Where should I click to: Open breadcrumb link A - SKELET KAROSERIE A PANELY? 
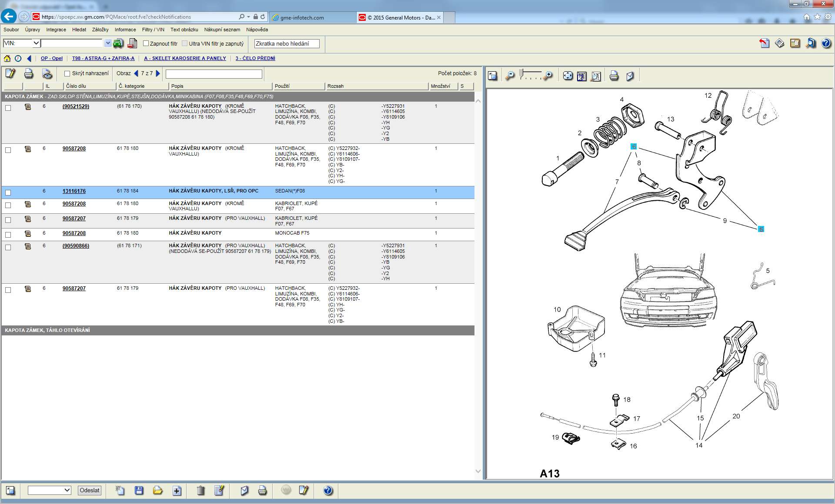click(185, 58)
